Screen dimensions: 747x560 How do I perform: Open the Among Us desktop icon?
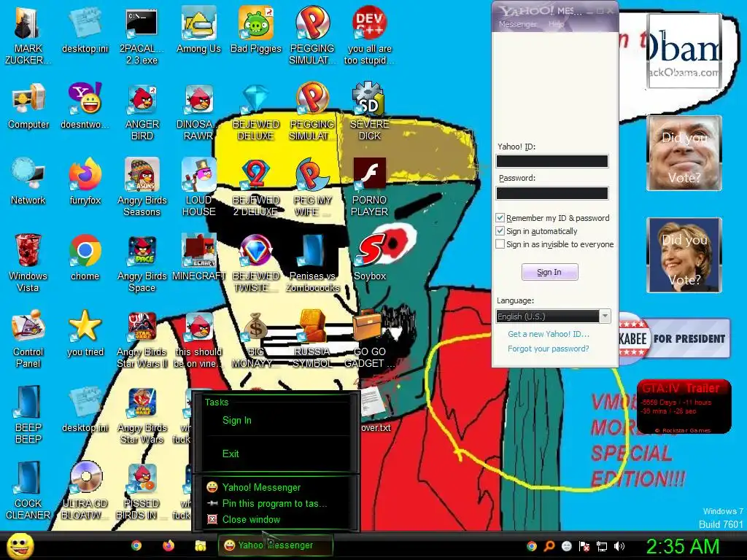(198, 30)
